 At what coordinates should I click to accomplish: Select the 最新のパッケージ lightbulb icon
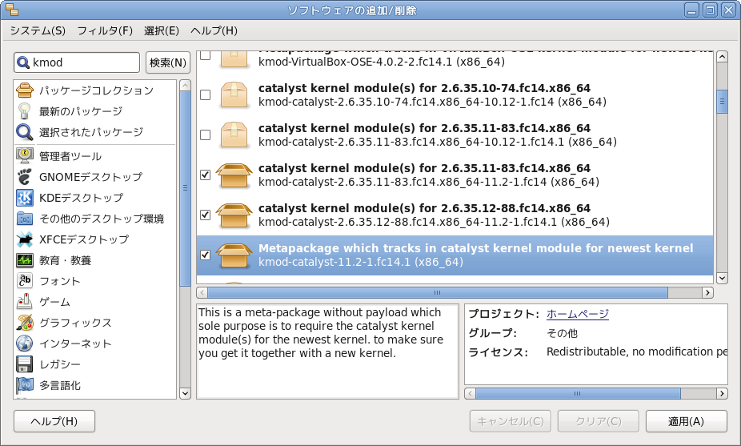pyautogui.click(x=25, y=111)
